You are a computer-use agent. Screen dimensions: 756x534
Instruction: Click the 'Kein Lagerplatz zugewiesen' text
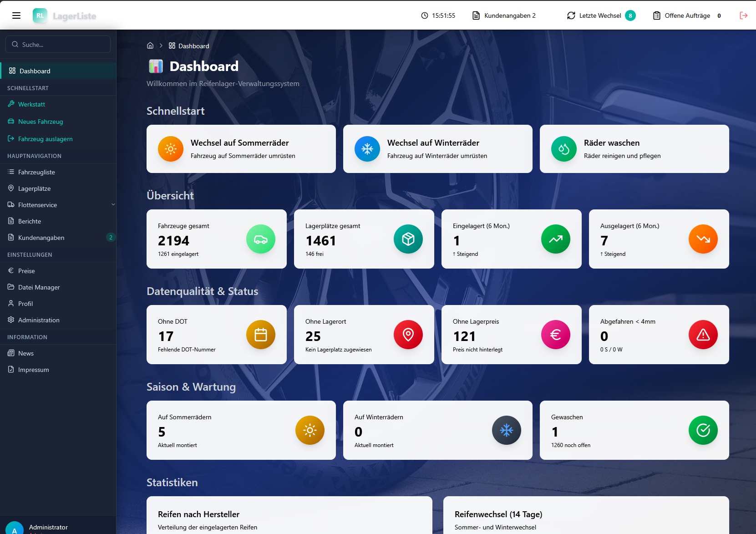339,350
